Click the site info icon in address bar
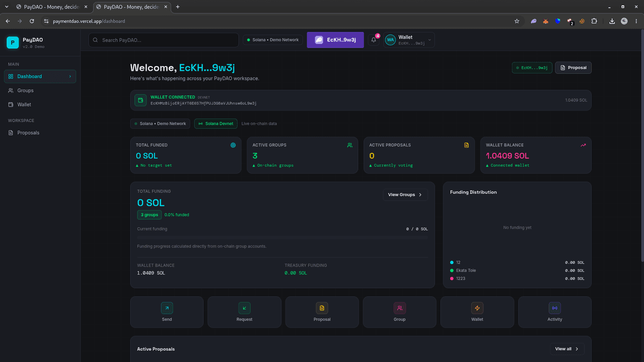The image size is (644, 362). click(47, 21)
